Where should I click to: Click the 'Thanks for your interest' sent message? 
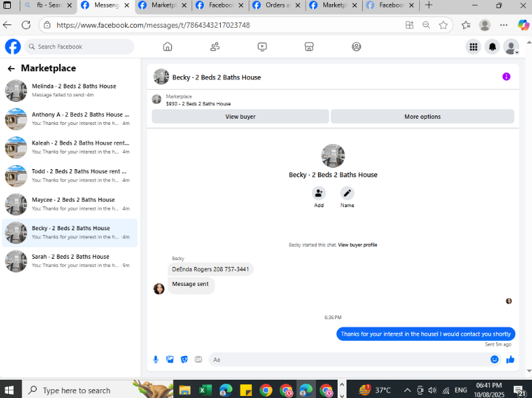pos(426,334)
